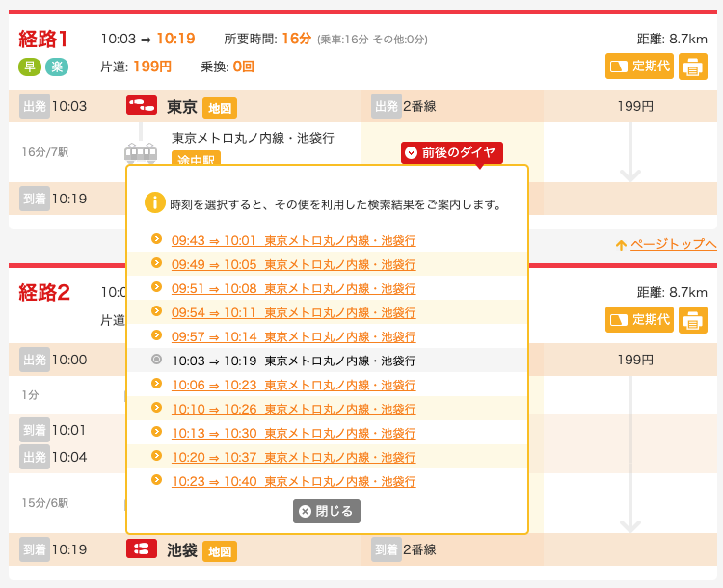Select the 09:51 ⇒ 10:08 train
The height and width of the screenshot is (588, 723).
pyautogui.click(x=294, y=288)
